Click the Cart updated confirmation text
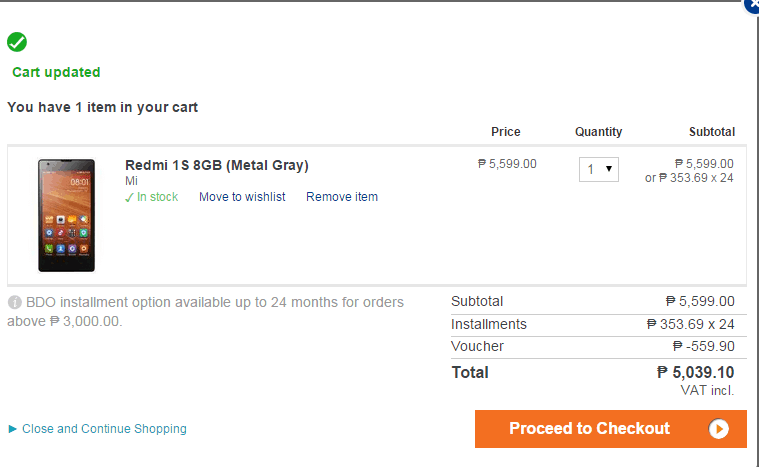Image resolution: width=759 pixels, height=467 pixels. click(56, 72)
